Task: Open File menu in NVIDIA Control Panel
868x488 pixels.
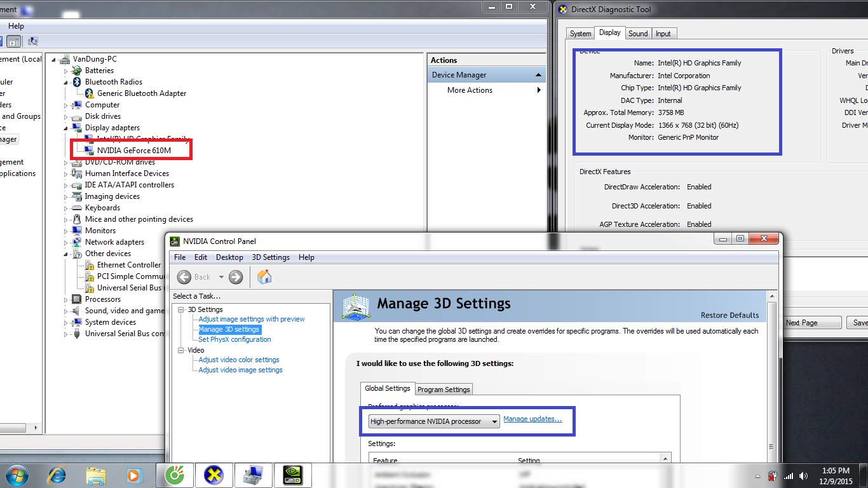Action: tap(180, 257)
